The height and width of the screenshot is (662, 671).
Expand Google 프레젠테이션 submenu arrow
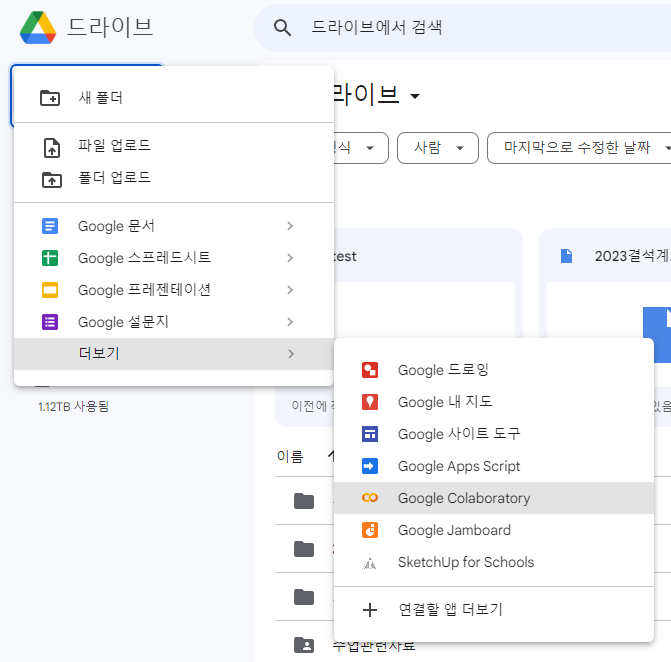coord(290,290)
